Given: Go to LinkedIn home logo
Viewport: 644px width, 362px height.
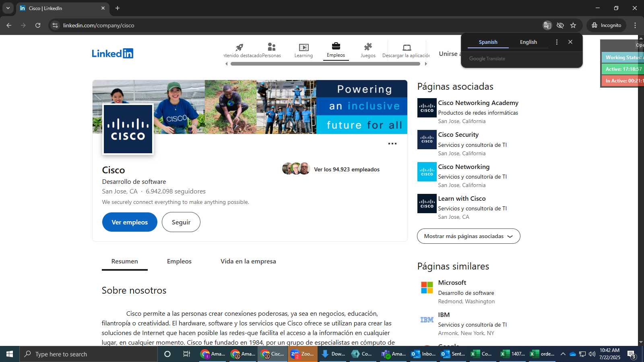Looking at the screenshot, I should [112, 53].
